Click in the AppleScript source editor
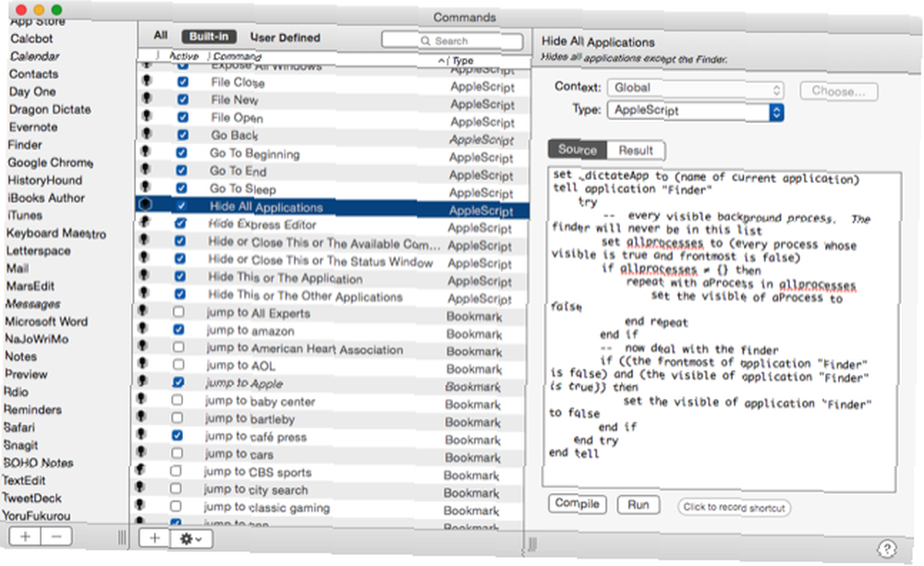This screenshot has width=924, height=566. pyautogui.click(x=722, y=330)
